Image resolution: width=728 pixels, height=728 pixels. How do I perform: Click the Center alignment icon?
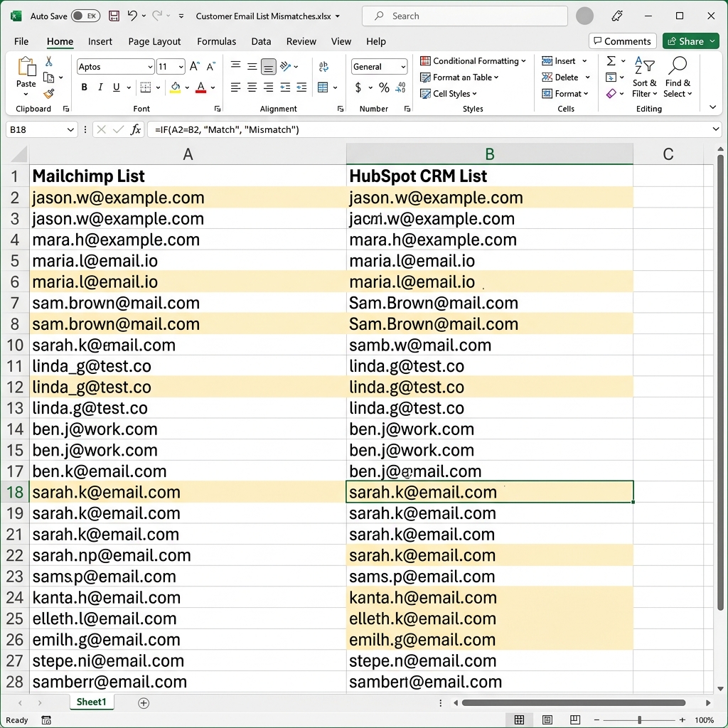(252, 87)
